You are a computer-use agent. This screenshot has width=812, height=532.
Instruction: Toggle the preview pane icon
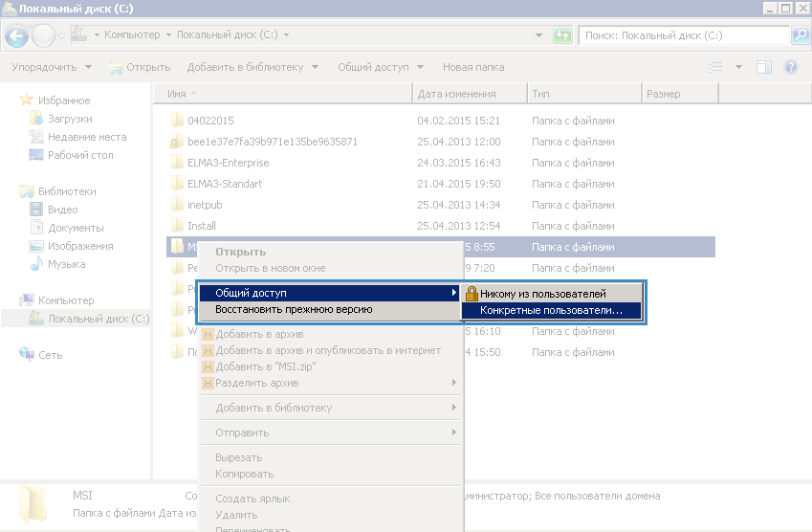[x=764, y=67]
